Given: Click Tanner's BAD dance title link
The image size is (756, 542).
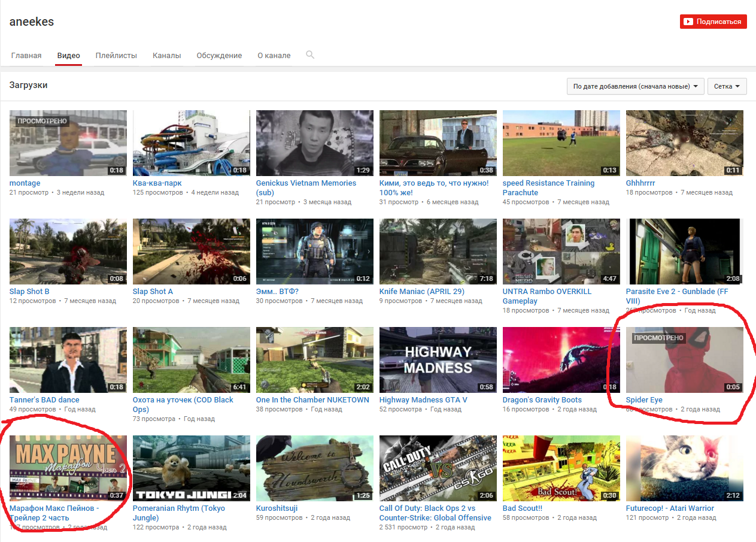Looking at the screenshot, I should coord(44,400).
